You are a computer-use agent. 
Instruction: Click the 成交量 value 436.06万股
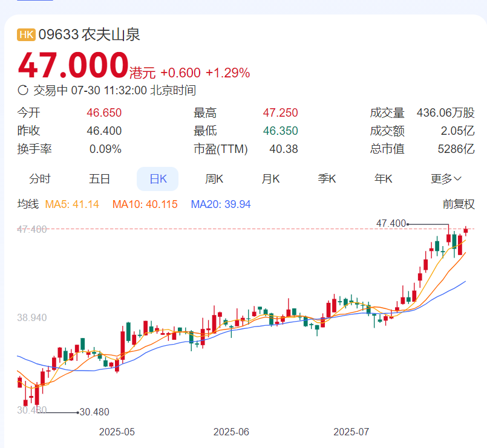coord(446,112)
